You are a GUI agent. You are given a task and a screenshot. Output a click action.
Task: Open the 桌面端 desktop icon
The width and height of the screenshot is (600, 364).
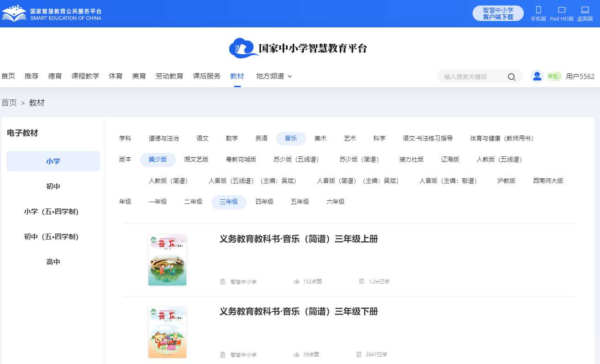click(x=585, y=10)
